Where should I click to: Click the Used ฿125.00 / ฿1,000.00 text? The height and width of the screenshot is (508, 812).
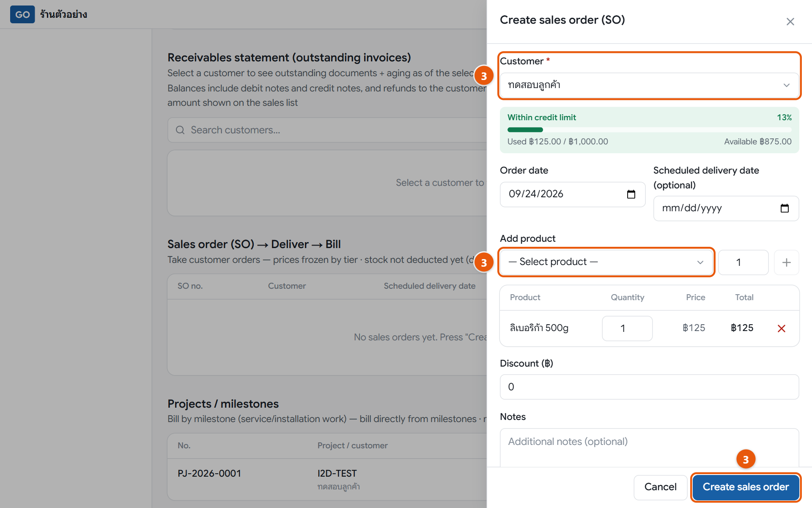tap(557, 142)
